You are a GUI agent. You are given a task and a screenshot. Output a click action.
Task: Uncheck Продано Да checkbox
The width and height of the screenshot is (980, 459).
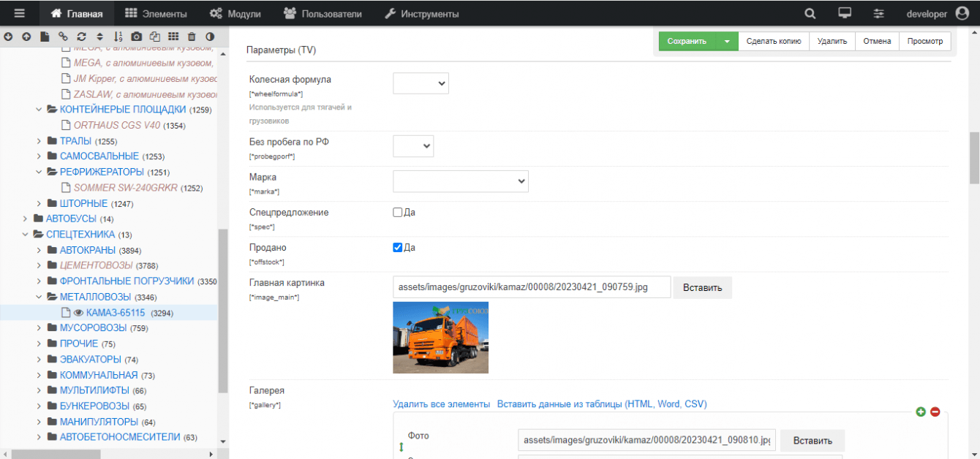pyautogui.click(x=398, y=248)
